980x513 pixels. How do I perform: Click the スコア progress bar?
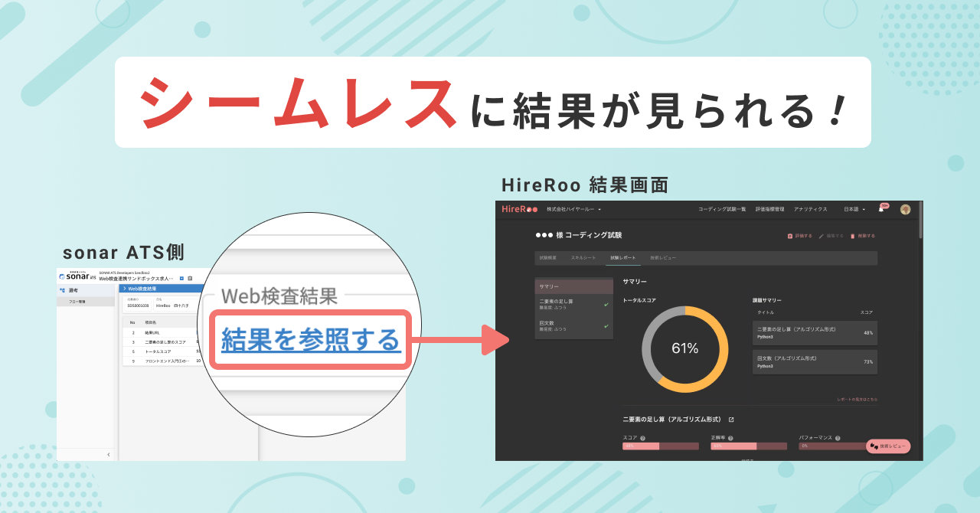coord(661,446)
